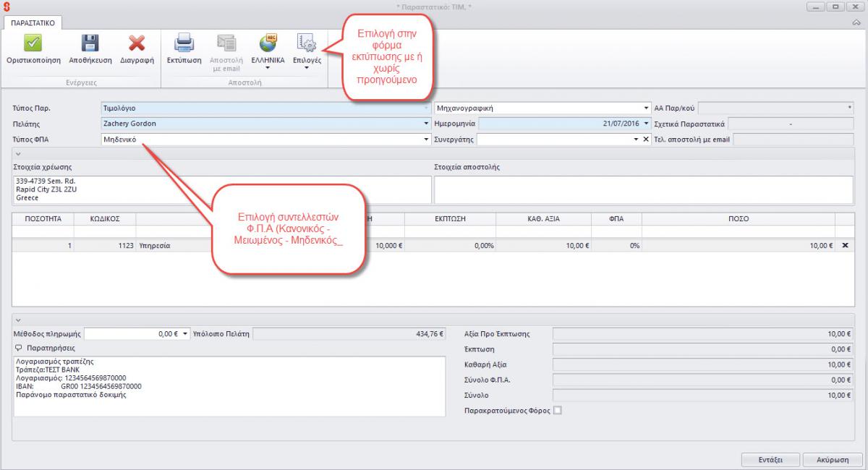868x470 pixels.
Task: Open the Μέθοδος πληρωμής dropdown
Action: pos(186,334)
